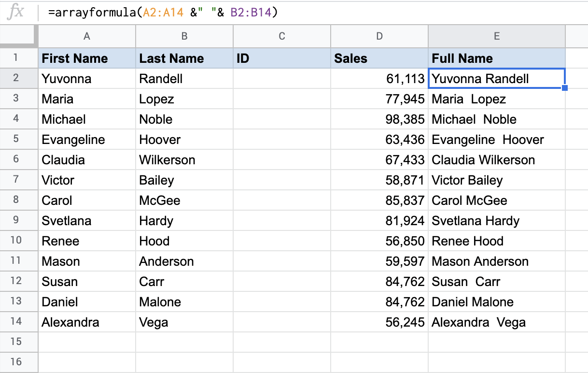
Task: Select first name cell Daniel
Action: tap(87, 302)
